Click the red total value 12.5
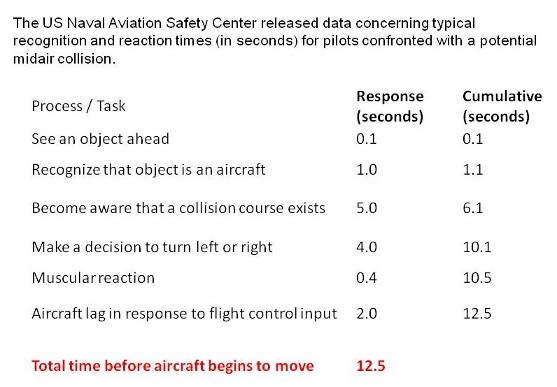Image resolution: width=557 pixels, height=387 pixels. coord(371,366)
